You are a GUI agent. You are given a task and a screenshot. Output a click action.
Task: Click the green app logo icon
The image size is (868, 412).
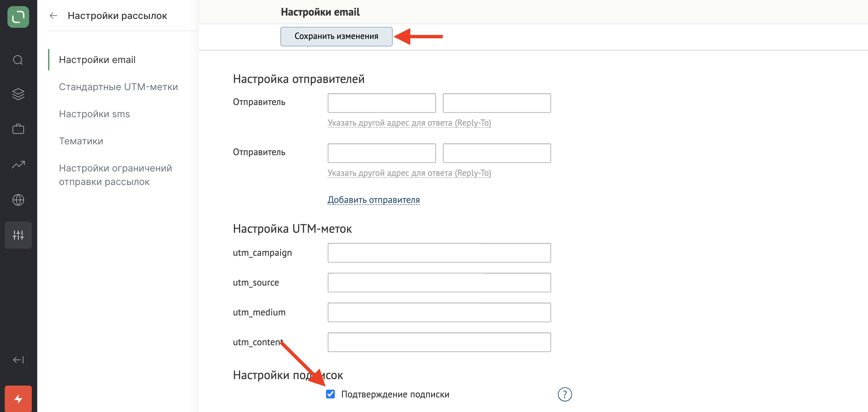pyautogui.click(x=18, y=17)
